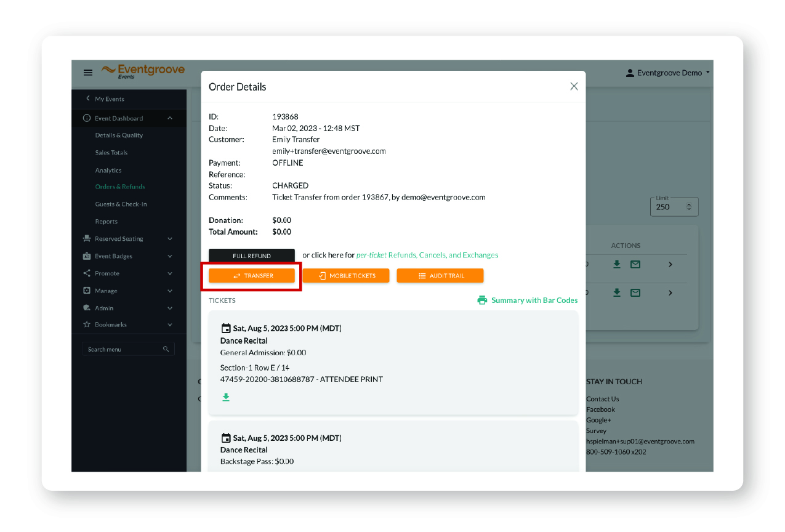785x532 pixels.
Task: Open Sales Totals page
Action: (x=111, y=153)
